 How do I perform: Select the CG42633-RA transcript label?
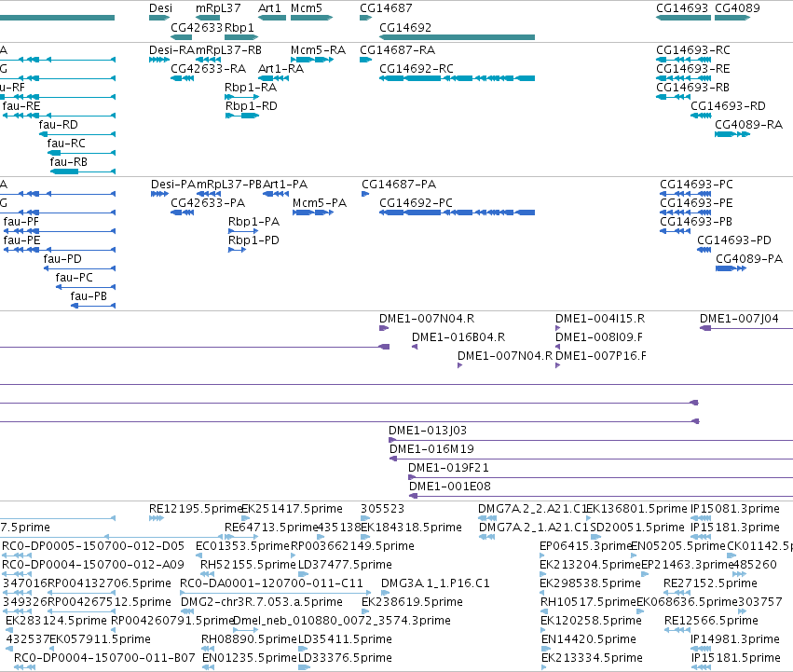(x=209, y=69)
